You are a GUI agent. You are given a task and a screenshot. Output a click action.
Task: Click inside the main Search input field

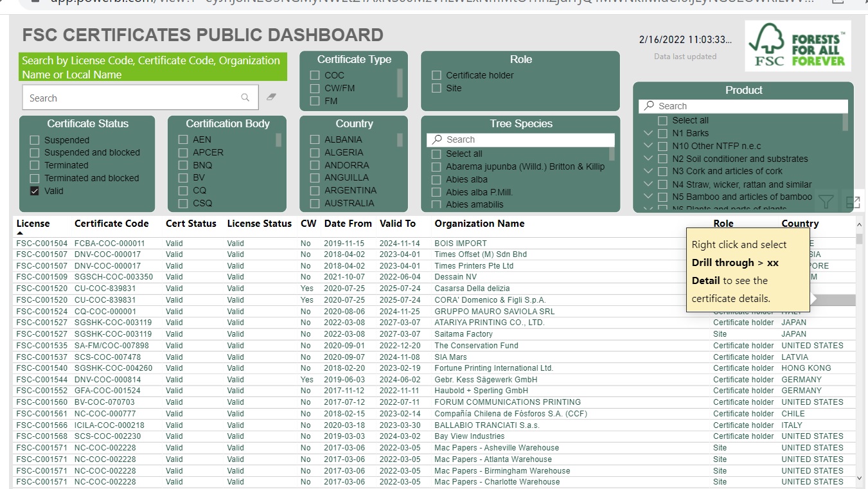point(128,97)
